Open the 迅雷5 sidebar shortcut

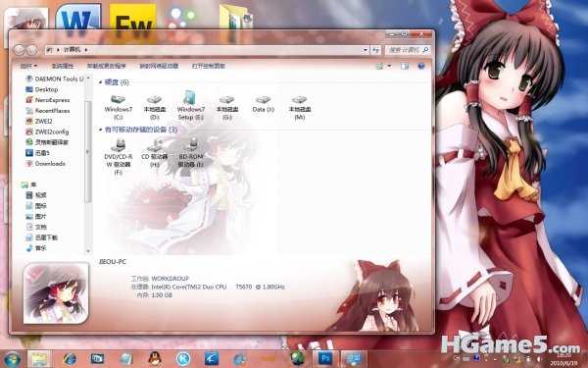pyautogui.click(x=37, y=153)
